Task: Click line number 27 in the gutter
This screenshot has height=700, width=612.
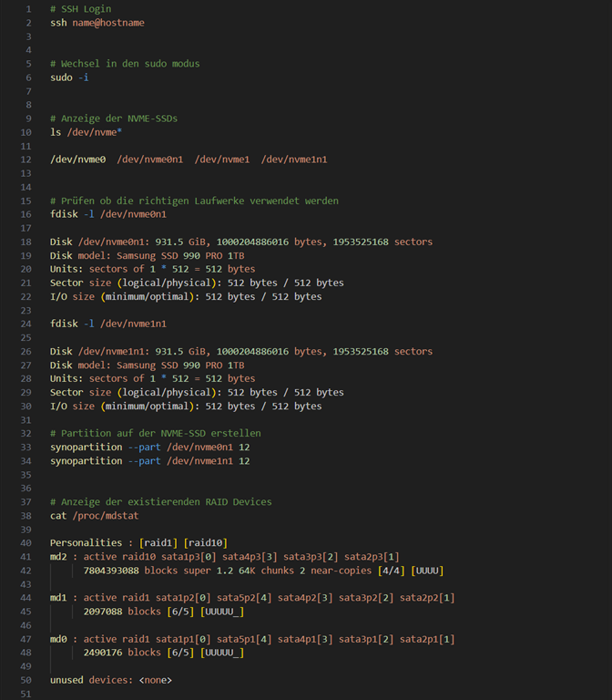Action: [x=25, y=365]
